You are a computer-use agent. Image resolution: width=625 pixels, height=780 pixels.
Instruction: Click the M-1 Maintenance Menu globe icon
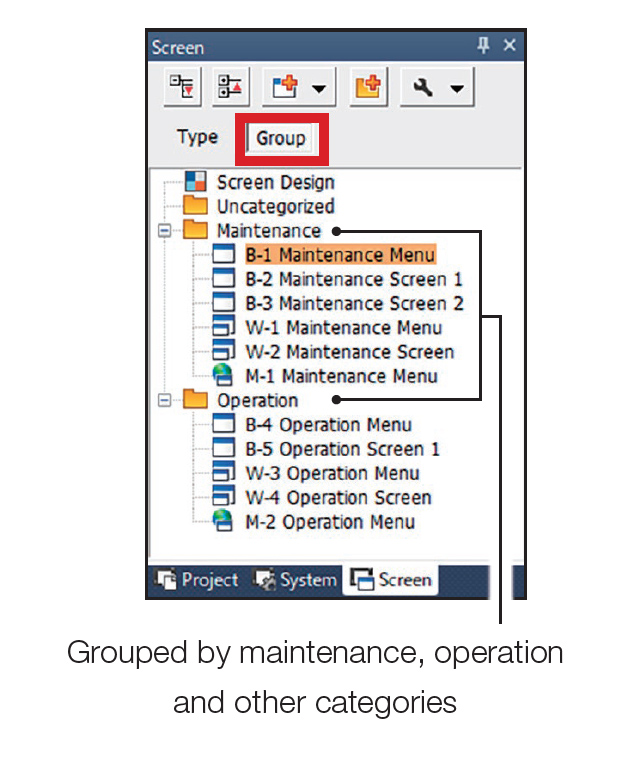point(225,376)
